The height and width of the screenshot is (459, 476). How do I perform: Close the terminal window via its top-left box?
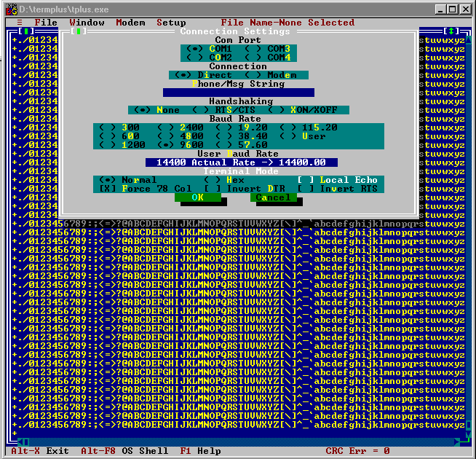26,31
